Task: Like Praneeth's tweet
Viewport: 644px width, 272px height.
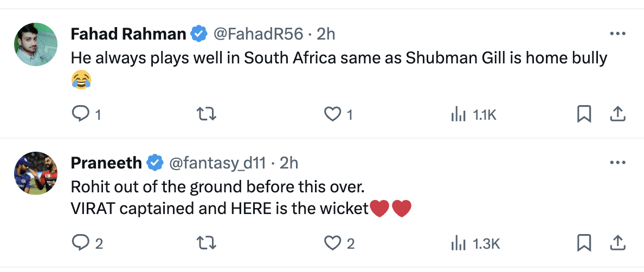Action: 332,243
